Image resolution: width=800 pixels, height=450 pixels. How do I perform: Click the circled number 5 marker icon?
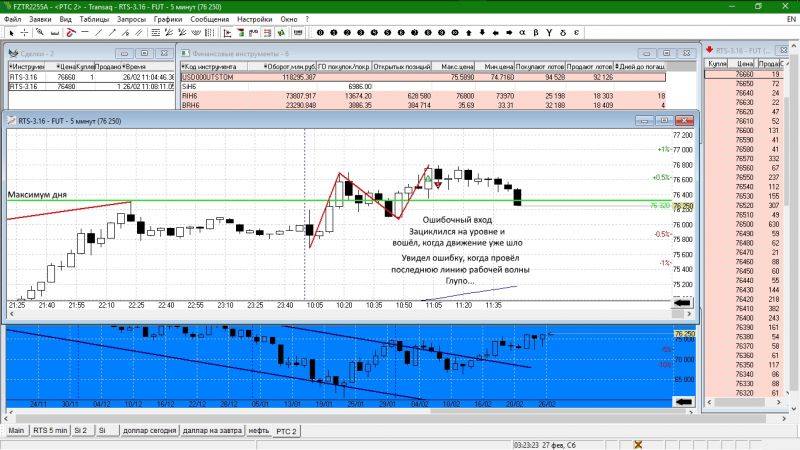click(x=387, y=33)
